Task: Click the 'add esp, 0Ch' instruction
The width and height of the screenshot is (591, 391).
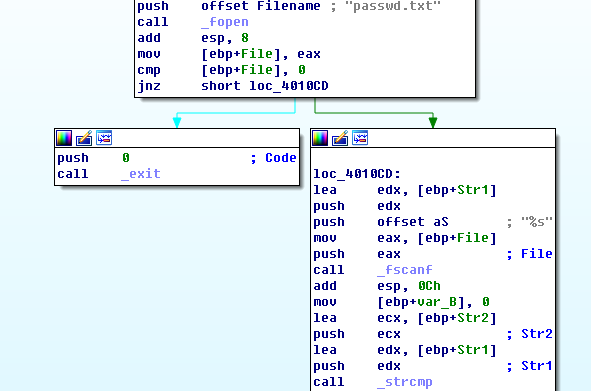Action: 377,286
